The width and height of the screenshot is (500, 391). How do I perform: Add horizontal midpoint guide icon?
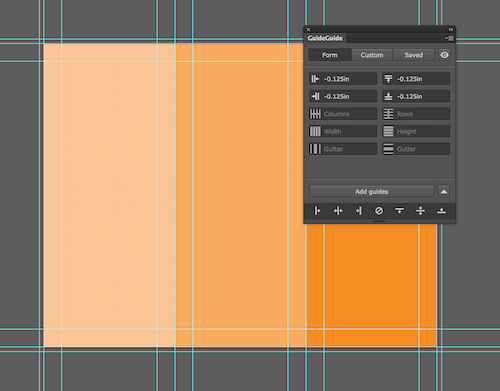[421, 211]
